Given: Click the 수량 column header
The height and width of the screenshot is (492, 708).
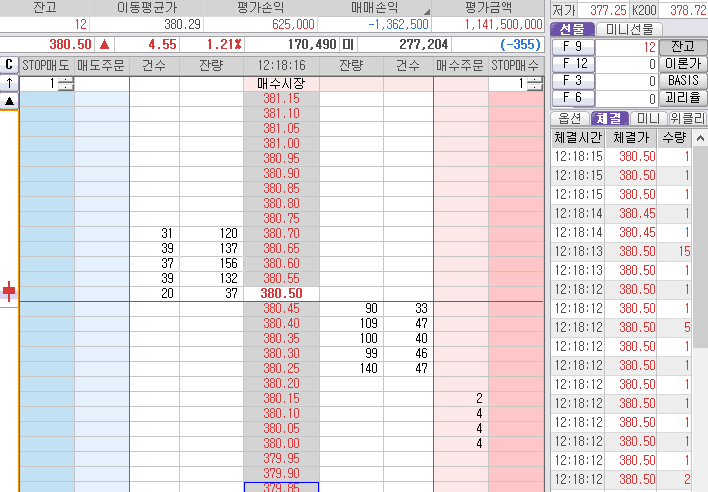Looking at the screenshot, I should (675, 138).
